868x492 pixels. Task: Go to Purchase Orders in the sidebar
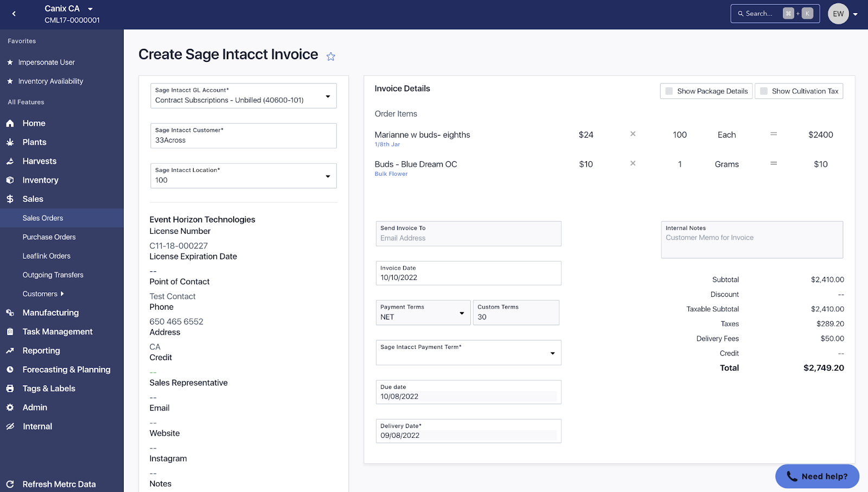coord(49,237)
